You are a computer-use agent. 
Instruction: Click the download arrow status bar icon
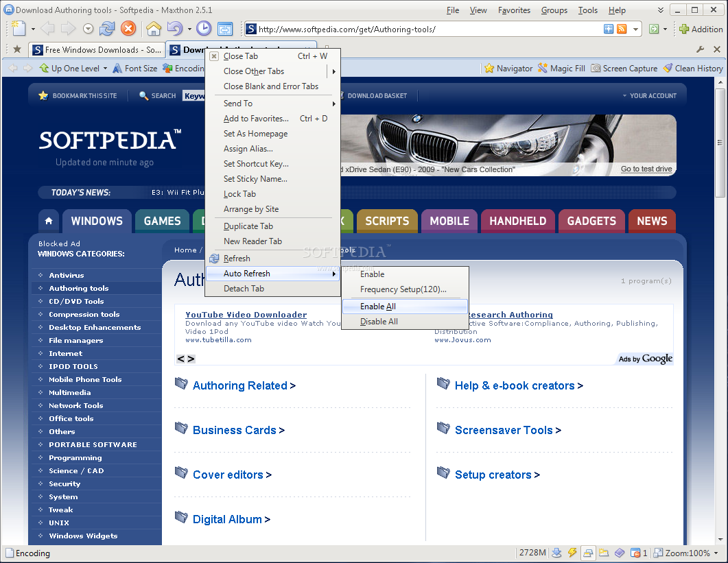point(556,553)
